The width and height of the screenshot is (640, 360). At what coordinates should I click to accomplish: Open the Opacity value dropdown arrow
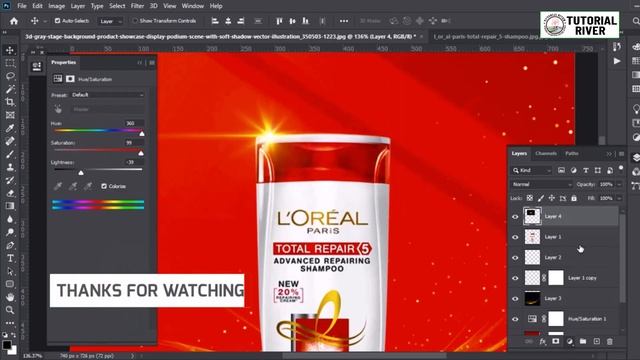[619, 184]
